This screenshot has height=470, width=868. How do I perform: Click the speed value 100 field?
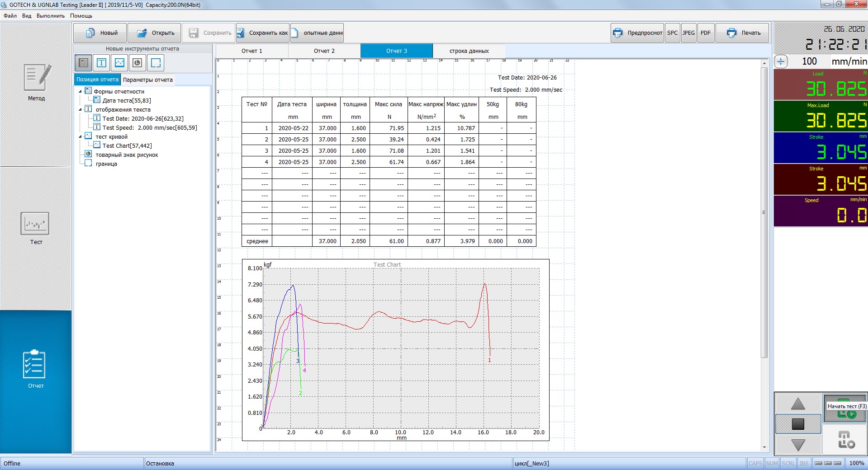[x=809, y=61]
